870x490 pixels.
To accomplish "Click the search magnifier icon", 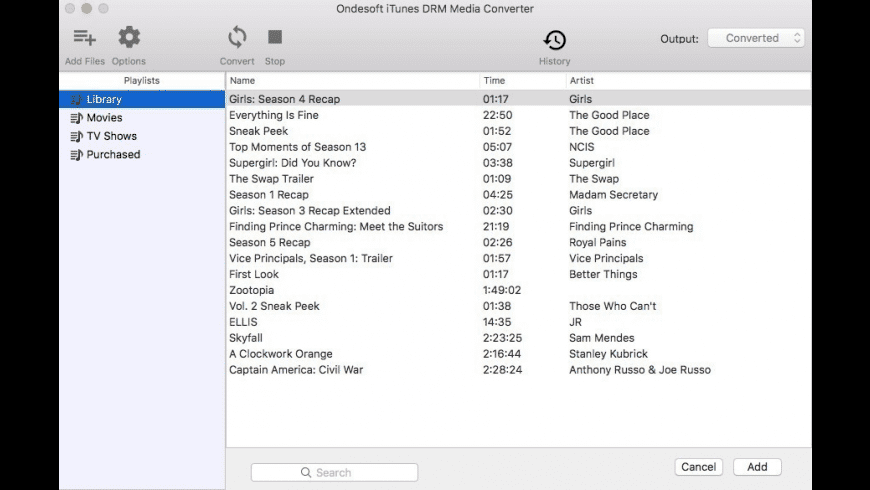I will click(x=306, y=472).
